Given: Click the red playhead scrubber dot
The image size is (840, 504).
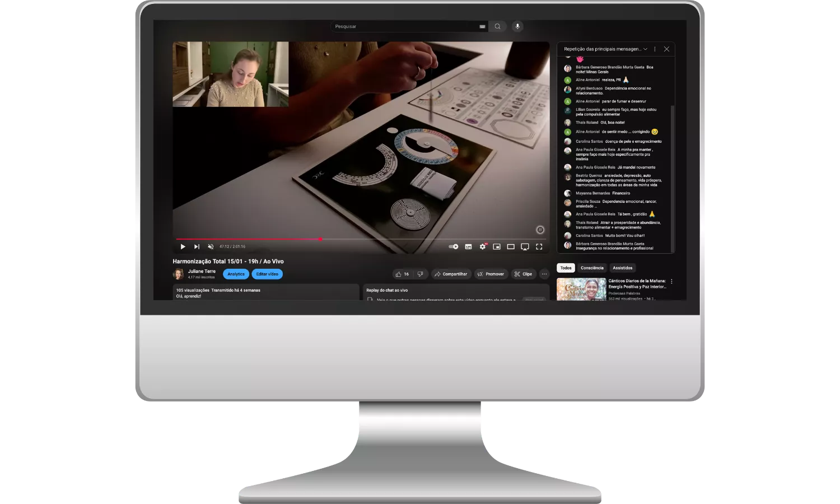Looking at the screenshot, I should tap(320, 239).
